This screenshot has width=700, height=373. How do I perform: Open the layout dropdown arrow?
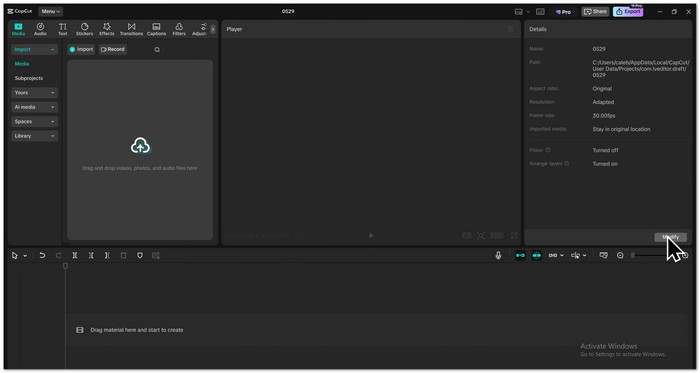pos(528,12)
